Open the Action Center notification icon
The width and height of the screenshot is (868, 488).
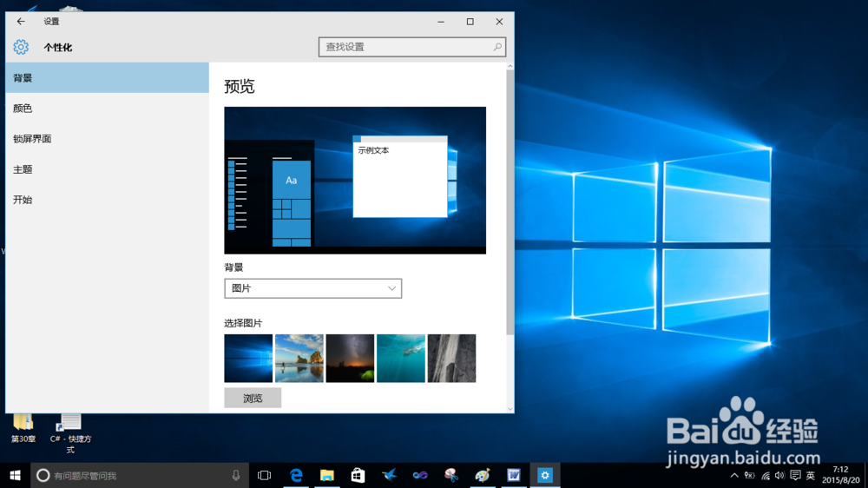click(795, 475)
